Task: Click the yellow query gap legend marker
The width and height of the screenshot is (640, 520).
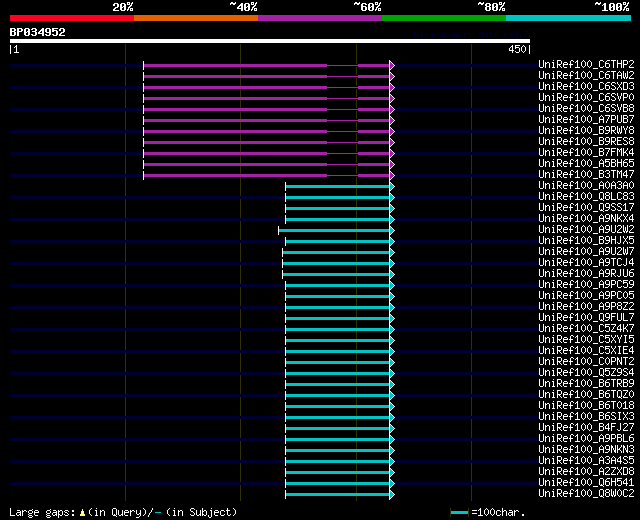Action: pos(82,512)
